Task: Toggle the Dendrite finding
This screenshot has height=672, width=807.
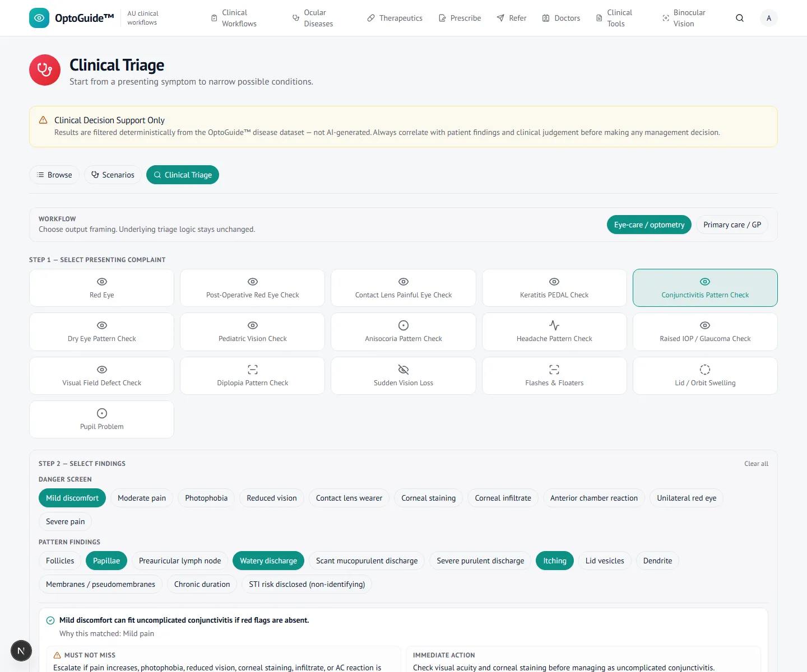Action: coord(657,561)
